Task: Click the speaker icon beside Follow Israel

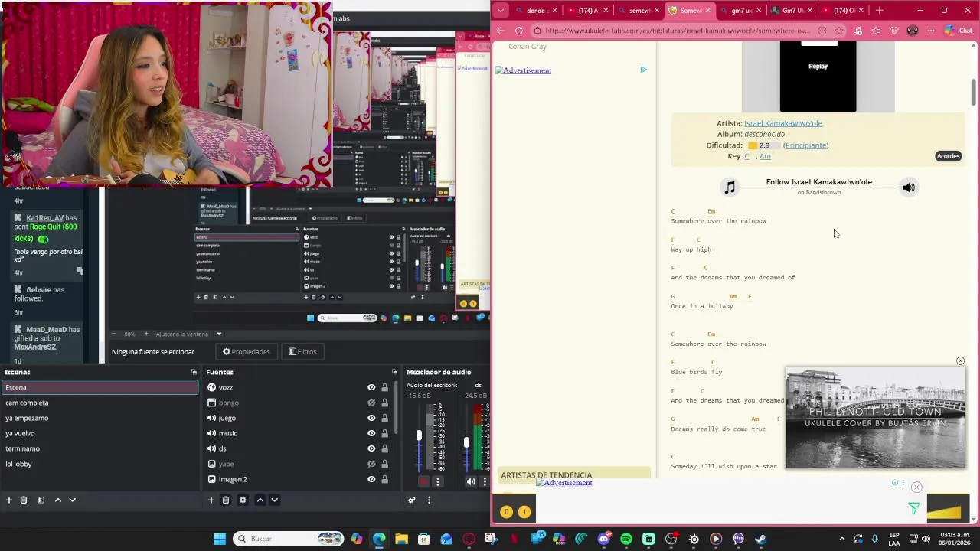Action: [x=909, y=187]
